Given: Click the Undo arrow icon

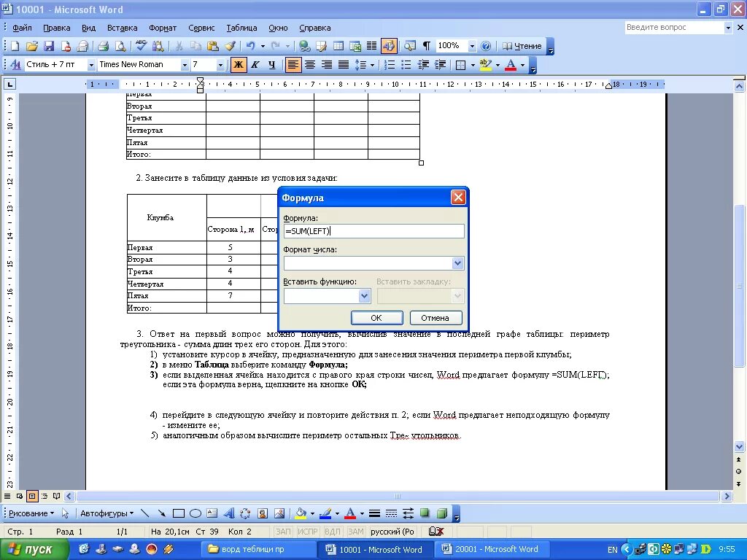Looking at the screenshot, I should (251, 46).
